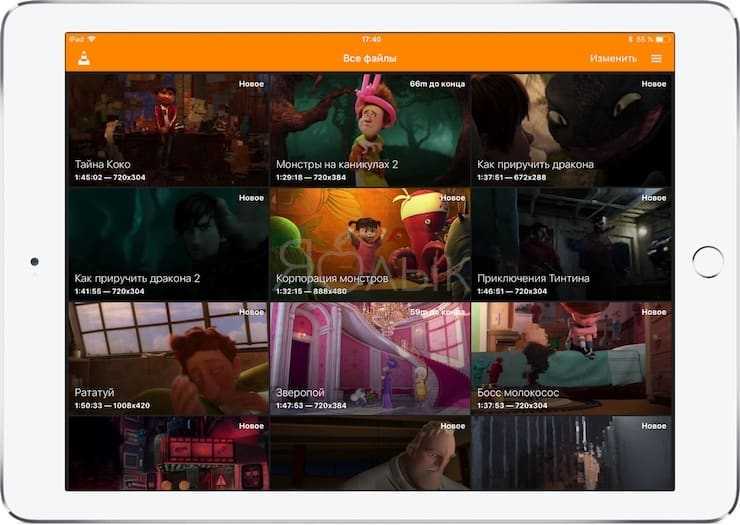
Task: Tap the Wi-Fi status icon
Action: tap(91, 39)
